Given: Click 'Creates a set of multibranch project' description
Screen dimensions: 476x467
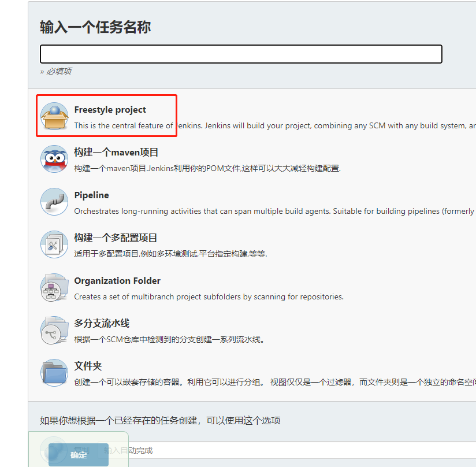Looking at the screenshot, I should click(x=209, y=296).
